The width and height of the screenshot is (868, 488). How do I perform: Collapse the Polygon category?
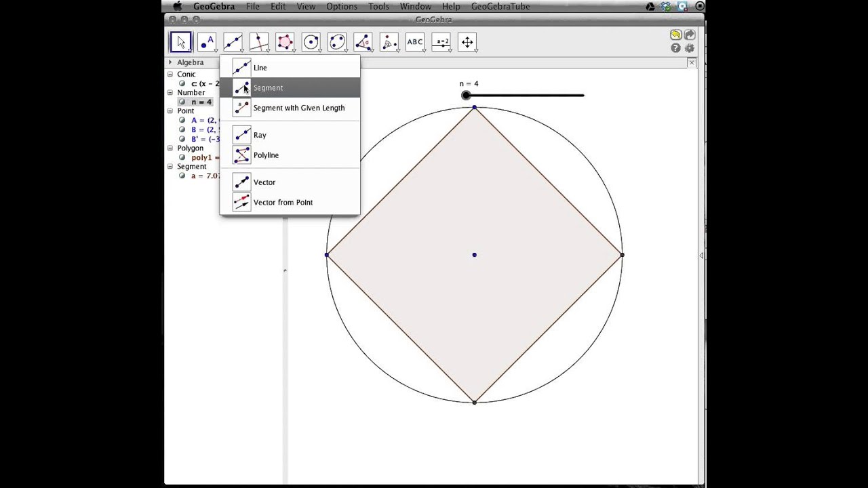[170, 148]
